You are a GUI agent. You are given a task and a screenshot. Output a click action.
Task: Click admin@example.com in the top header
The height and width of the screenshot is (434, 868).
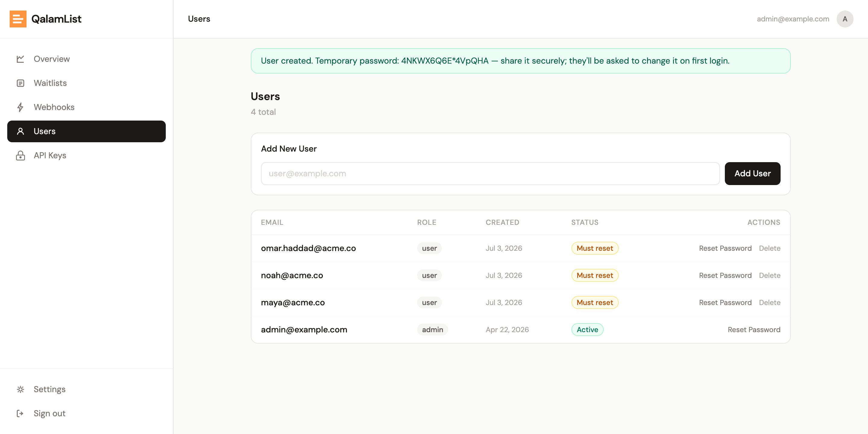pos(793,19)
